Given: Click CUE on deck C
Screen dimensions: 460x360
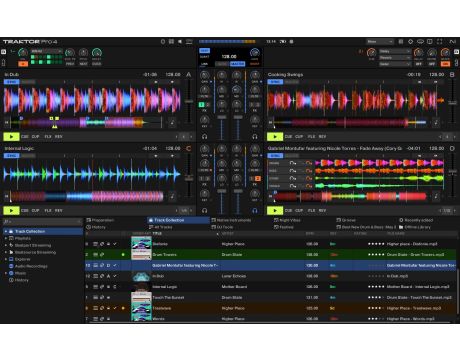Looking at the screenshot, I should click(25, 211).
